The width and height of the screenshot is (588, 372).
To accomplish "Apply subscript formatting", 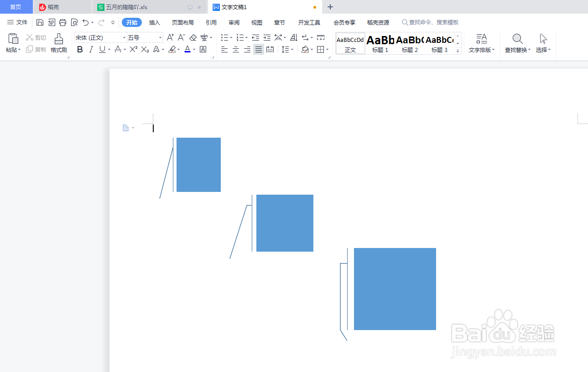I will (145, 49).
